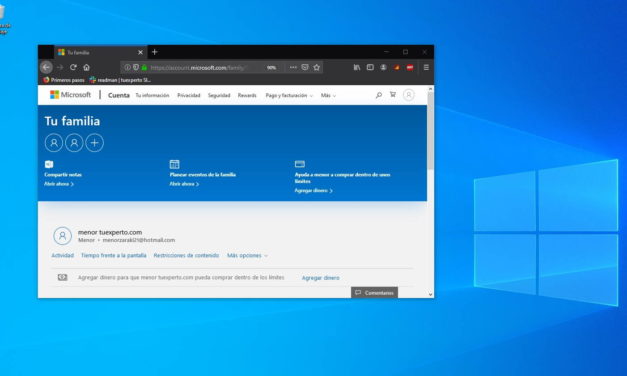Viewport: 627px width, 376px height.
Task: Close the Tu familia tab
Action: tap(140, 52)
